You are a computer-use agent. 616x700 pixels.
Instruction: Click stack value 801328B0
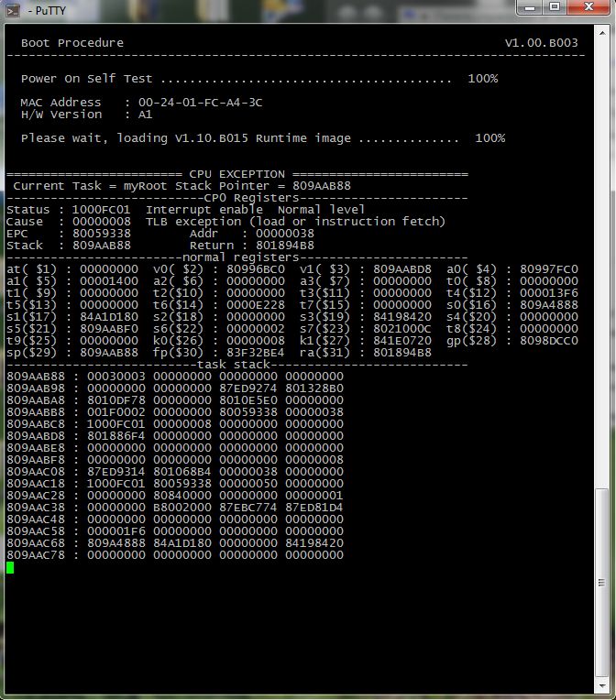tap(314, 388)
